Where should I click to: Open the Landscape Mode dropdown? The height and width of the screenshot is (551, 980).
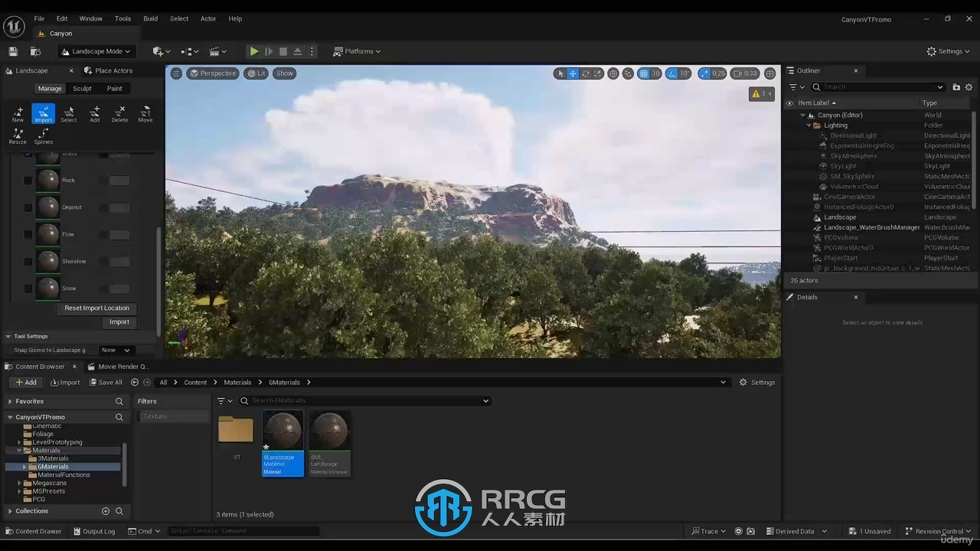(96, 51)
